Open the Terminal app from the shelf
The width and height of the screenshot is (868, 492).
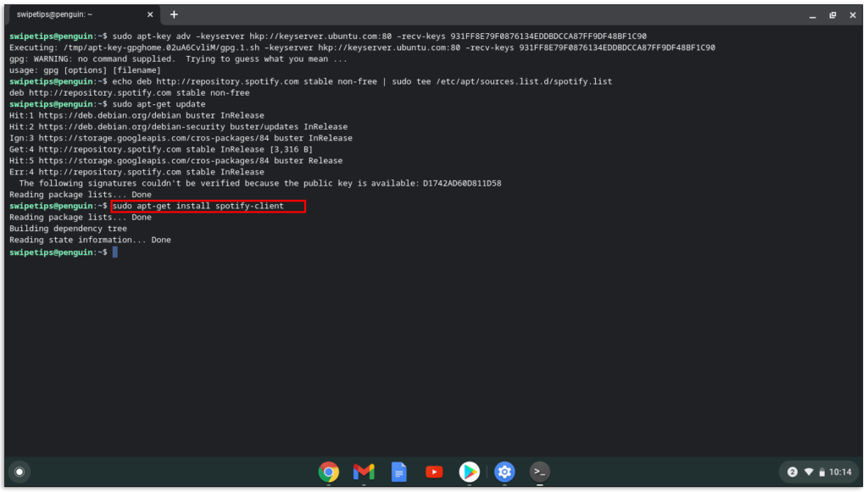pos(539,472)
